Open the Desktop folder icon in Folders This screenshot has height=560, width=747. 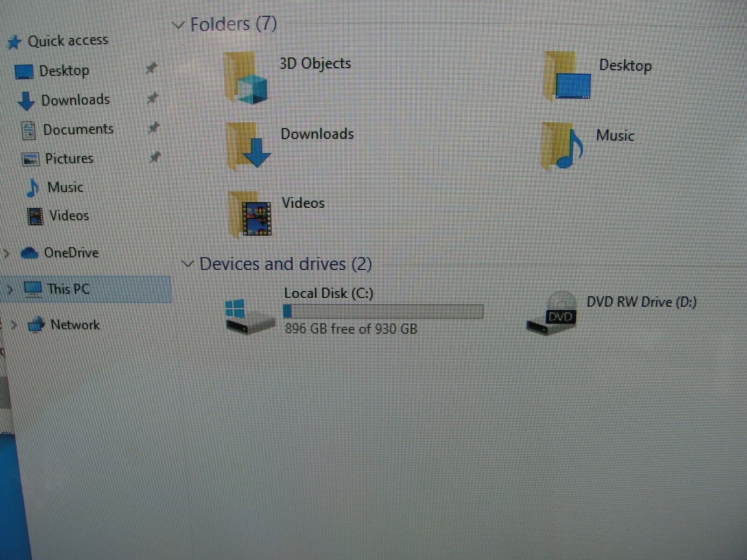568,77
